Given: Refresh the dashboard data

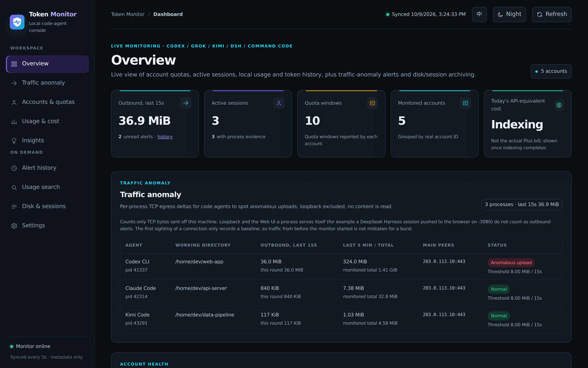Looking at the screenshot, I should [x=551, y=14].
